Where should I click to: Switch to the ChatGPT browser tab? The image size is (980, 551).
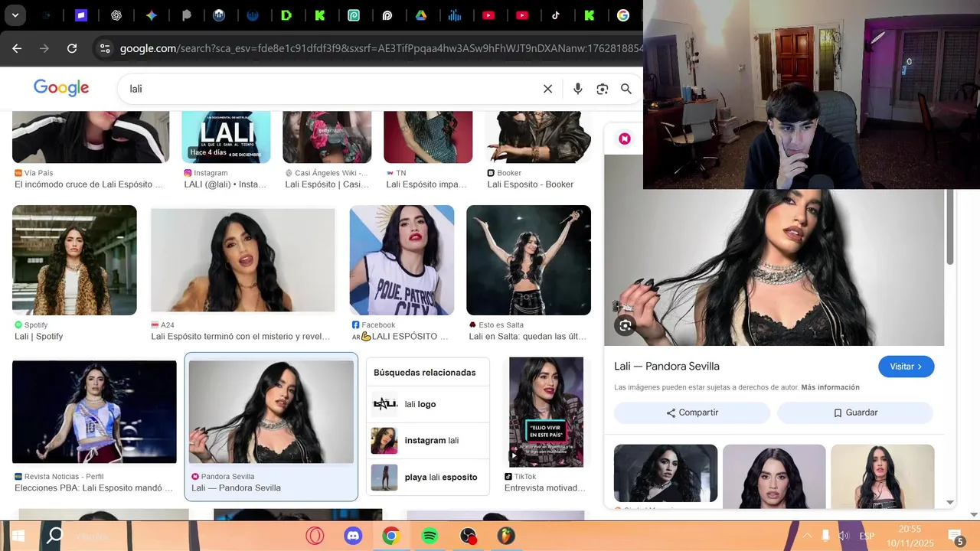point(116,15)
